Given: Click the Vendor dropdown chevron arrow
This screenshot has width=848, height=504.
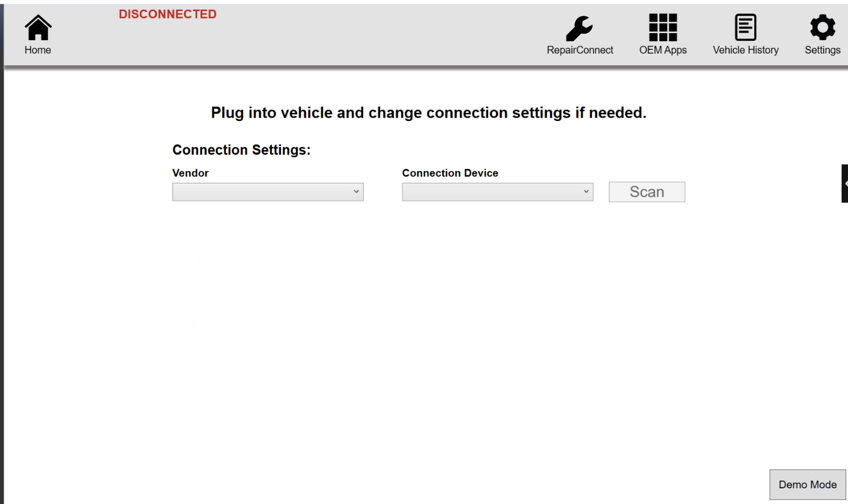Looking at the screenshot, I should (356, 191).
